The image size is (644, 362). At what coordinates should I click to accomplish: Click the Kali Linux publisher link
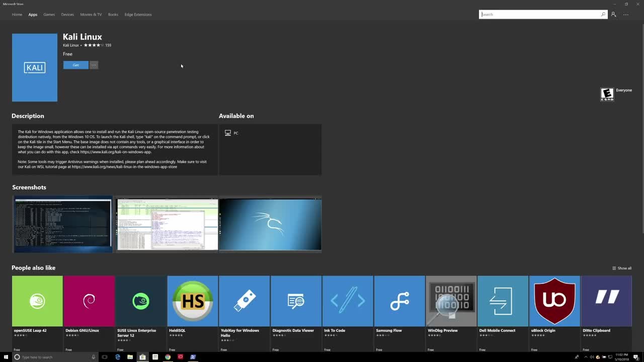(71, 45)
